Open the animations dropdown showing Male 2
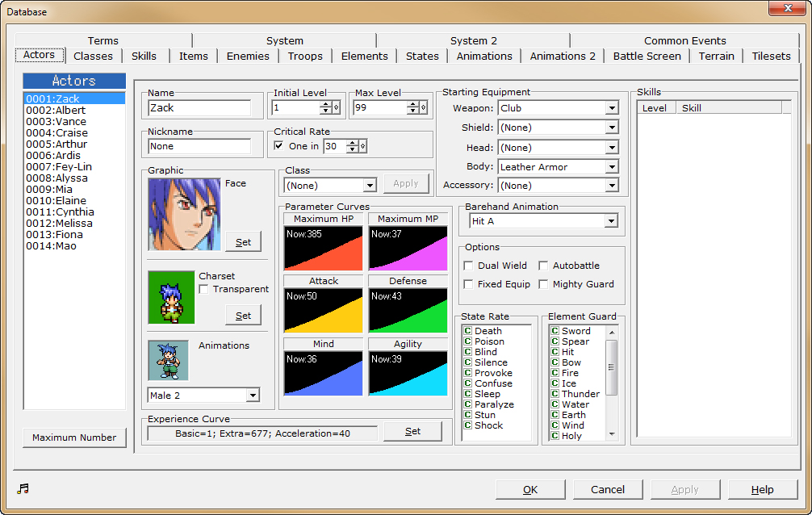This screenshot has width=812, height=515. pyautogui.click(x=253, y=395)
